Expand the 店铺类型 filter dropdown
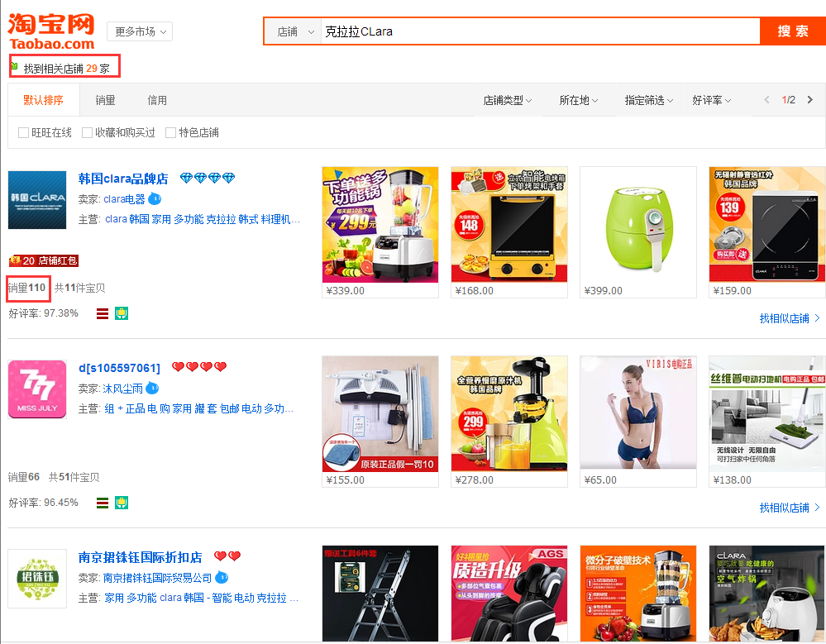Screen dimensions: 826x644 pos(508,100)
